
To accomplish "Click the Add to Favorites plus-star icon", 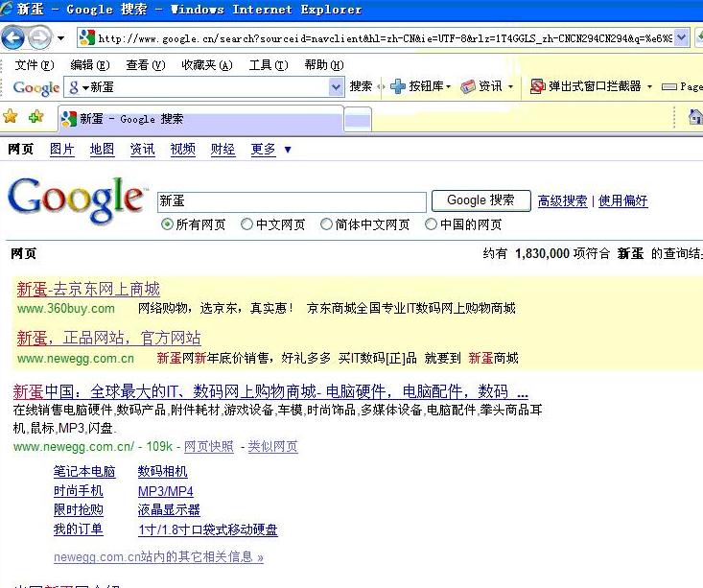I will [35, 117].
